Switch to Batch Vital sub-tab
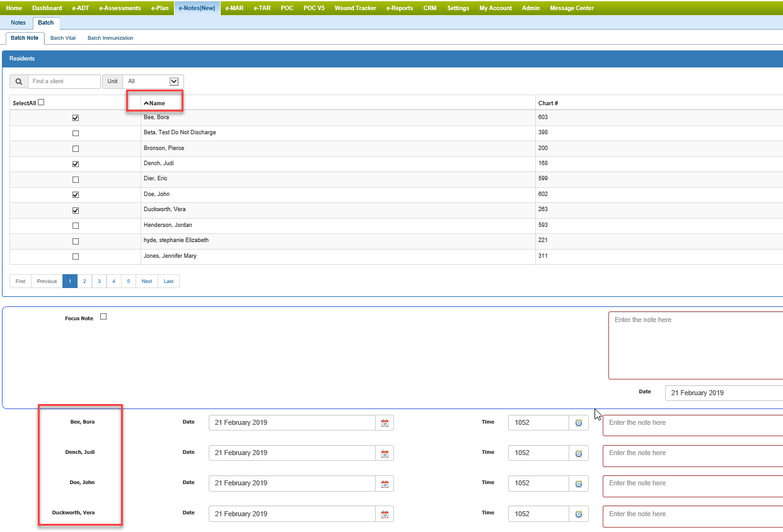This screenshot has width=783, height=532. (63, 38)
